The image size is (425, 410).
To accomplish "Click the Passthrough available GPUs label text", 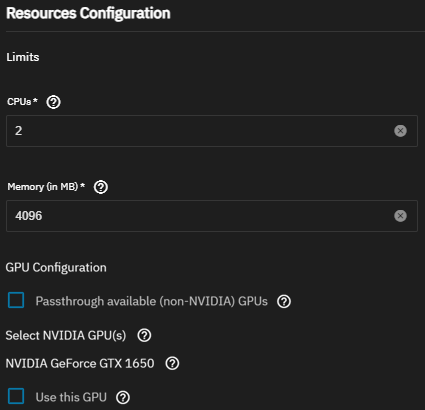I will coord(152,301).
